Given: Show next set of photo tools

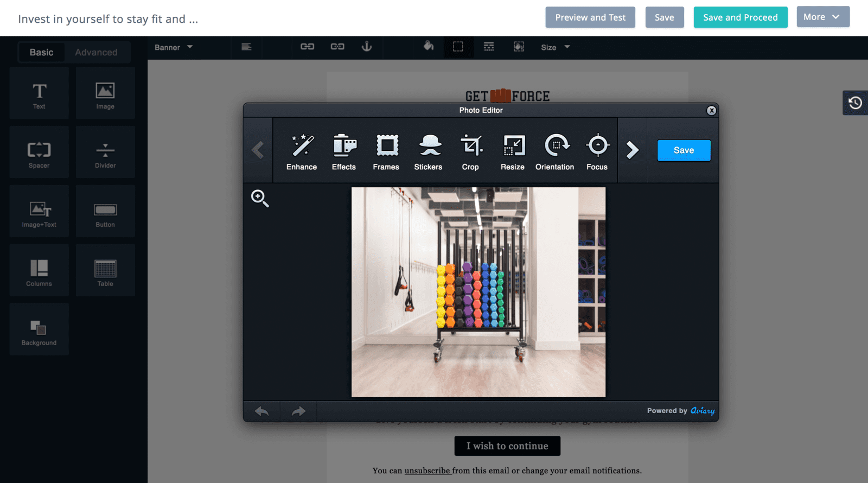Looking at the screenshot, I should point(632,150).
